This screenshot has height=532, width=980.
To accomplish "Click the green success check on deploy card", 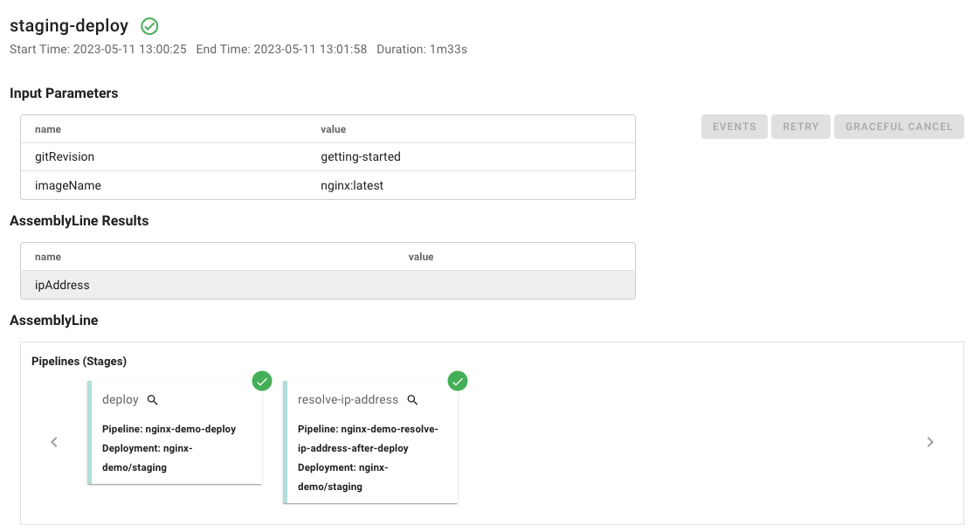I will [262, 381].
